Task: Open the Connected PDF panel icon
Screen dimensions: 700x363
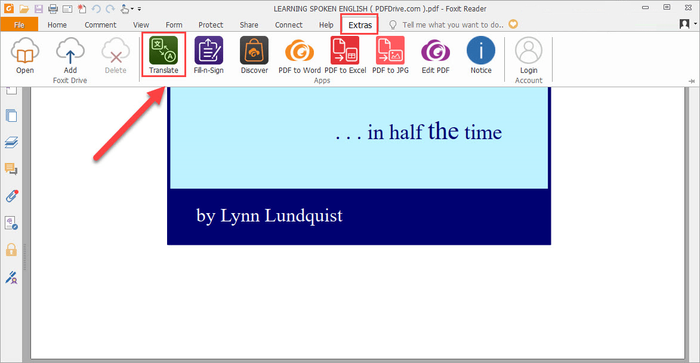Action: pyautogui.click(x=11, y=223)
